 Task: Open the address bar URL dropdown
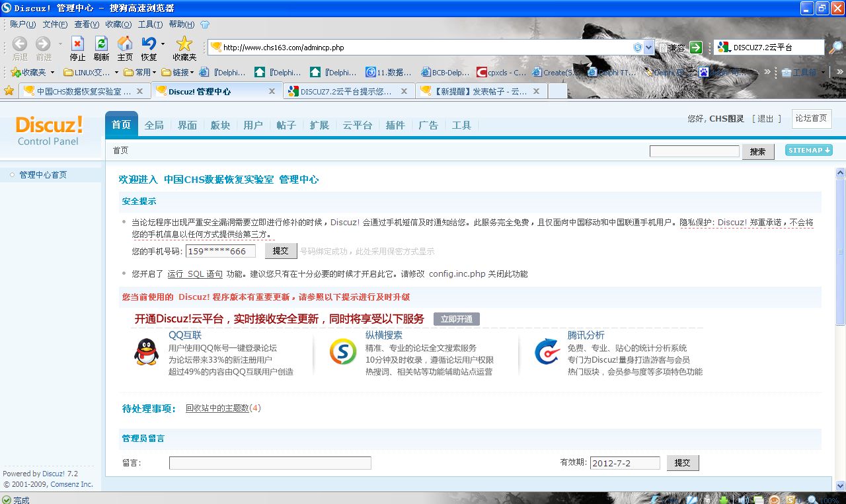(x=648, y=48)
